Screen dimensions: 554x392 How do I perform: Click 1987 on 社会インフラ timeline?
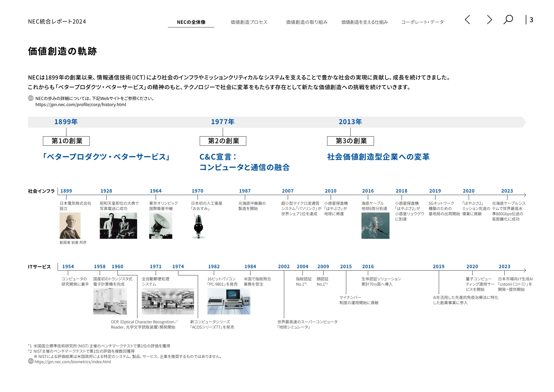pos(245,191)
